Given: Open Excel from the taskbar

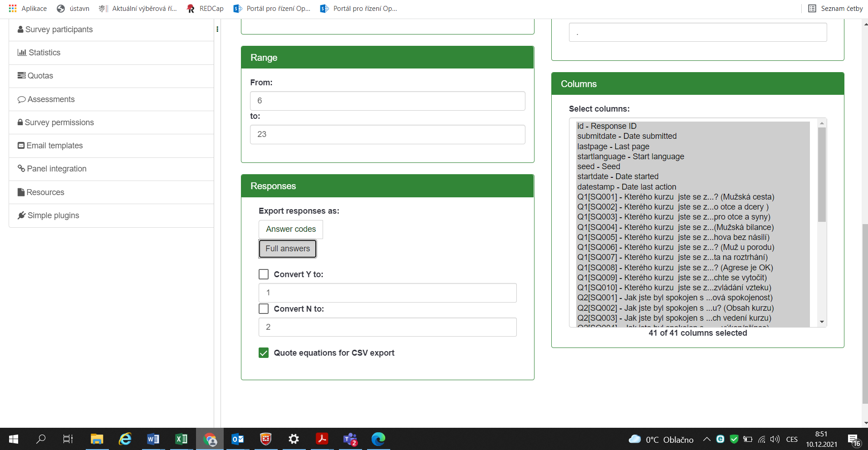Looking at the screenshot, I should click(181, 439).
